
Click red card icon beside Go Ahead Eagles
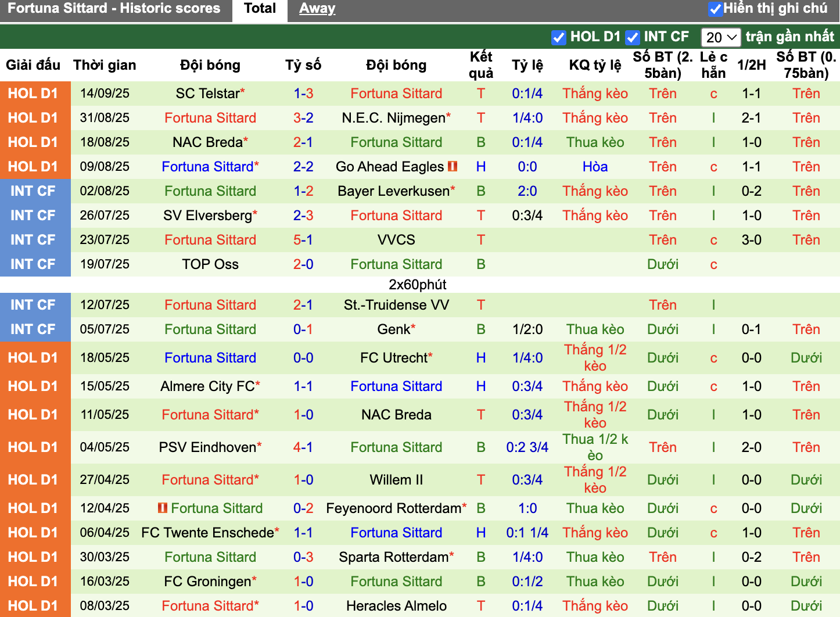453,166
